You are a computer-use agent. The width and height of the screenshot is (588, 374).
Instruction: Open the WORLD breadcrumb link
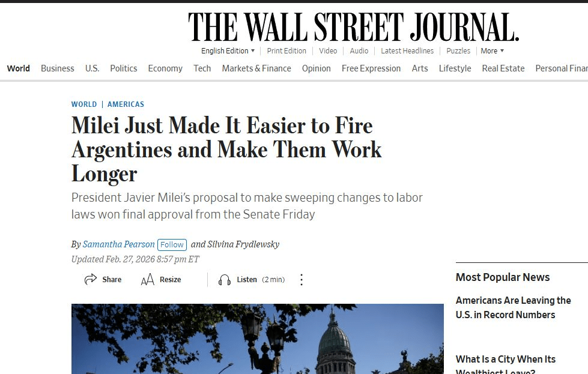tap(84, 104)
